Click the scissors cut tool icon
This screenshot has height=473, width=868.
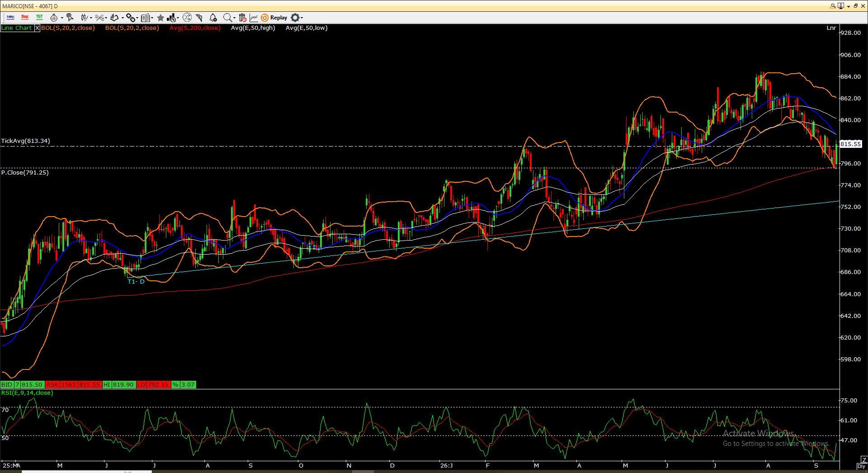99,18
